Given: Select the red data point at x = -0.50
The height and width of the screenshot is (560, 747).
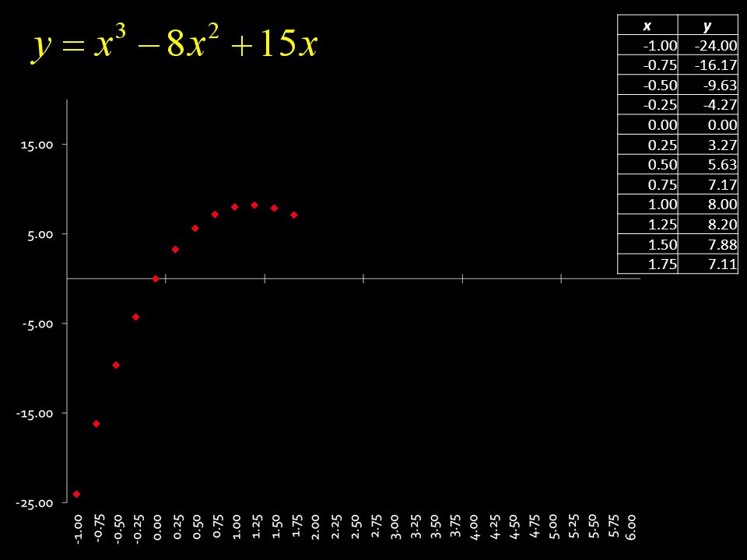Looking at the screenshot, I should [x=116, y=366].
